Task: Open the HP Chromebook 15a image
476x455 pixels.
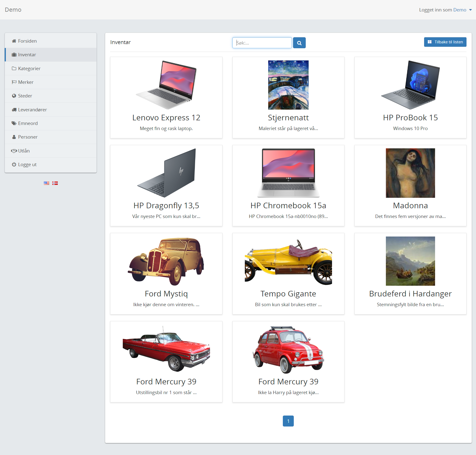Action: click(x=288, y=173)
